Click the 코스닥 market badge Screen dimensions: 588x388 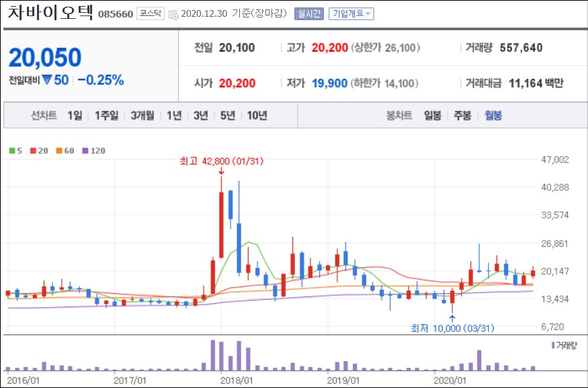151,14
